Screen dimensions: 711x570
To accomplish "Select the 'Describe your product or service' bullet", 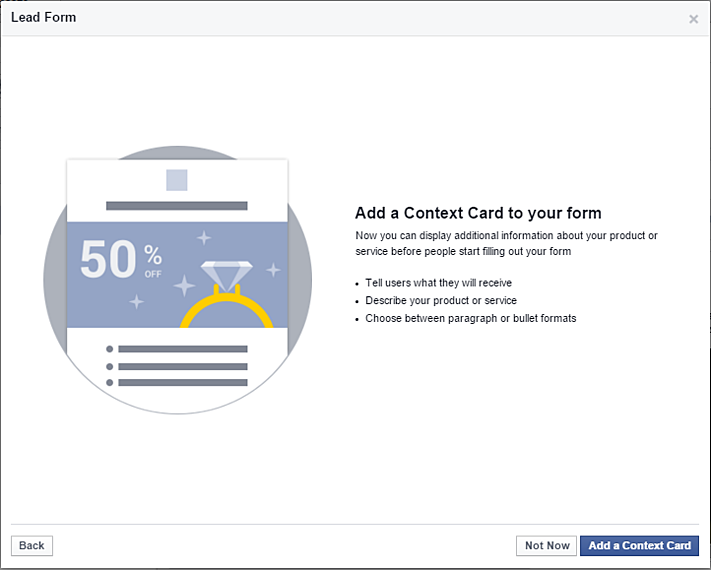I will 441,301.
